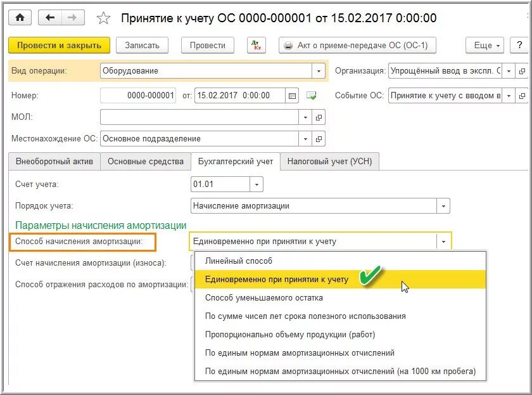Click the Записать button
532x395 pixels.
[142, 45]
